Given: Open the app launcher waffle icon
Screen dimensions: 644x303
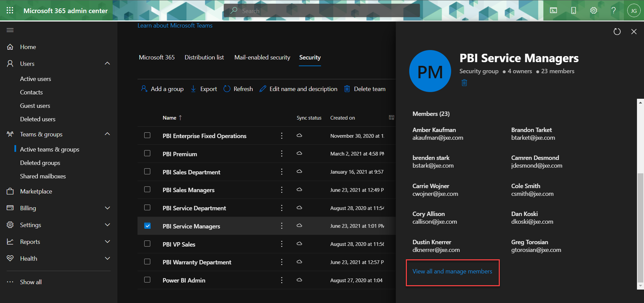Looking at the screenshot, I should (10, 10).
